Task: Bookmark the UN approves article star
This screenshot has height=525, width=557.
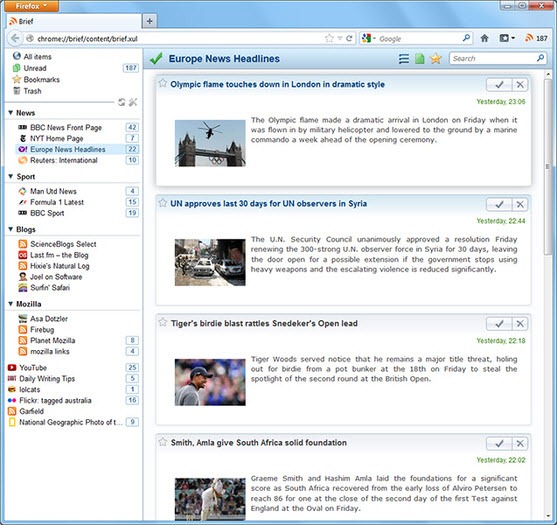Action: pos(163,203)
